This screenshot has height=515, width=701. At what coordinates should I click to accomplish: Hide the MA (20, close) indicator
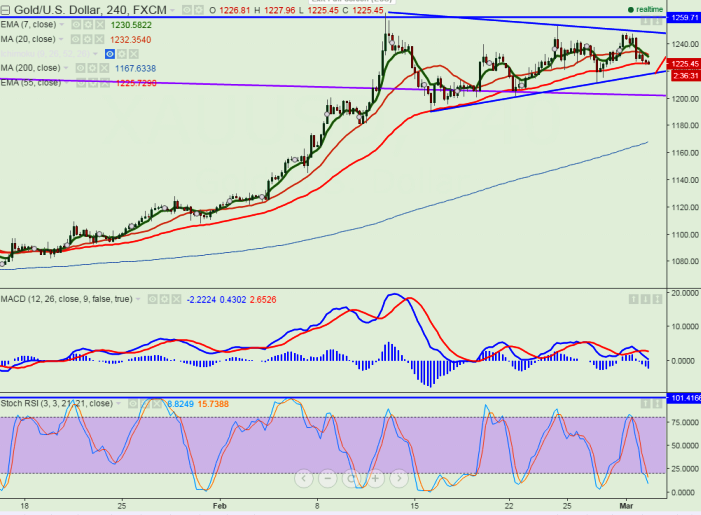(76, 39)
